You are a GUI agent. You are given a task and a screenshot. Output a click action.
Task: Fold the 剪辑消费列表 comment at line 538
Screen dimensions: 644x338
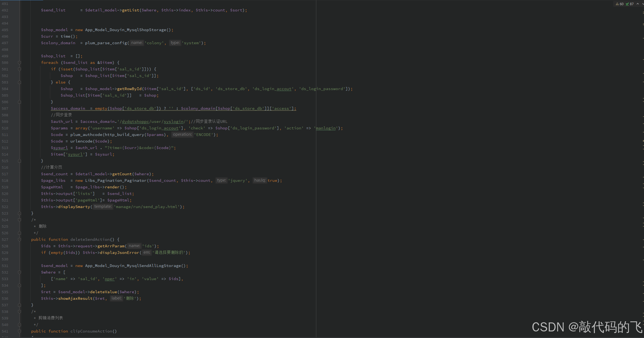tap(19, 312)
